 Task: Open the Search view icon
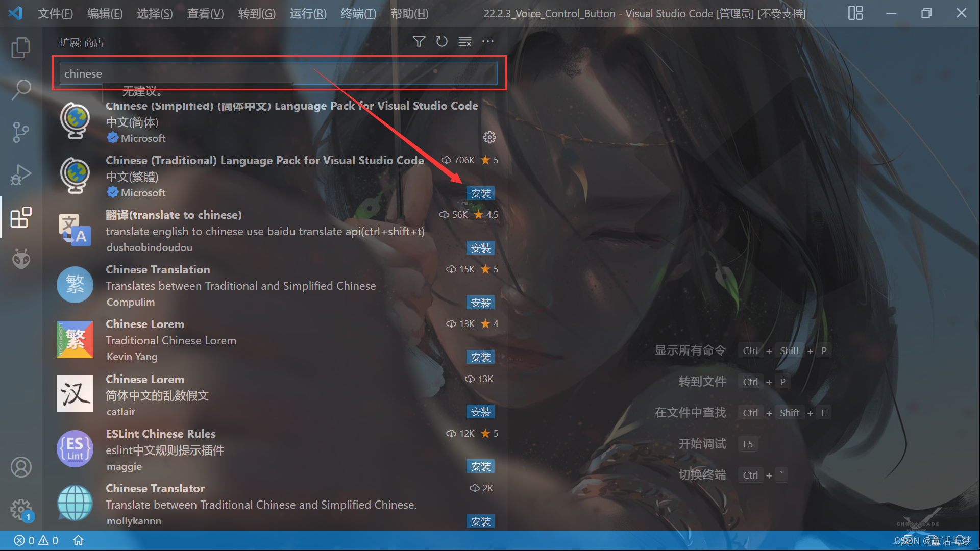(x=20, y=90)
